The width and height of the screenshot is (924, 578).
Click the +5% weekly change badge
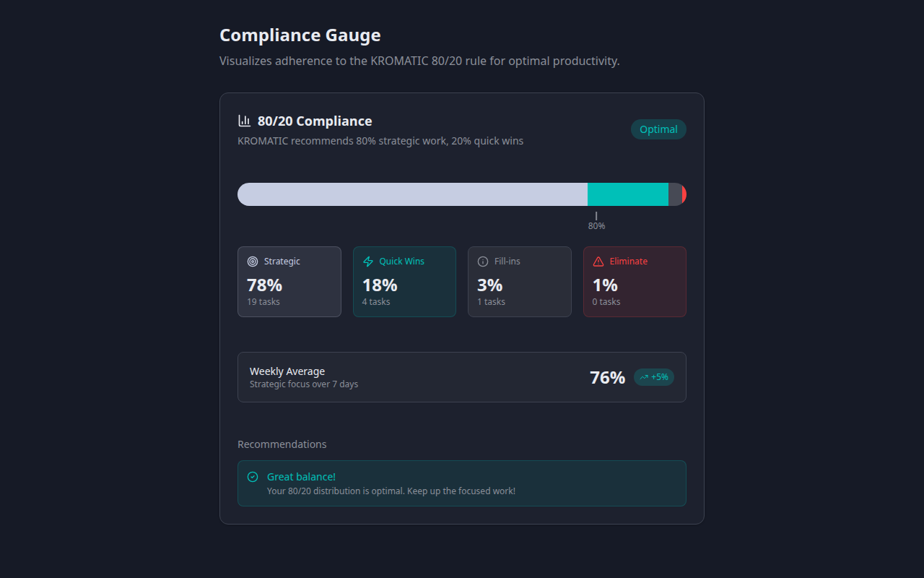tap(653, 376)
